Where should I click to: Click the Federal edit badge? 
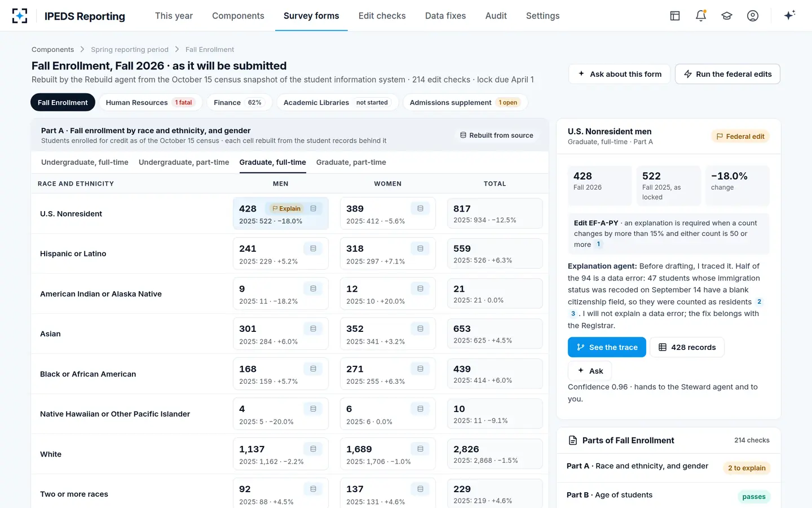tap(740, 137)
